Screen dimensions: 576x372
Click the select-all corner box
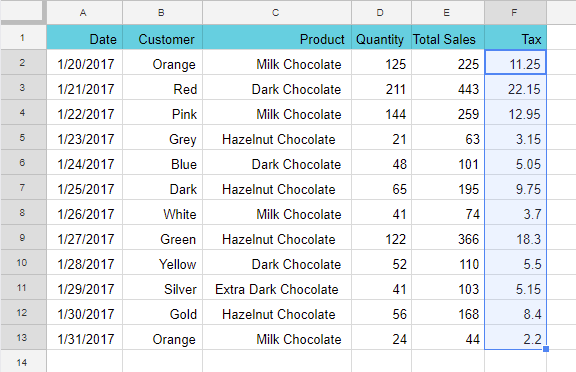tap(22, 12)
